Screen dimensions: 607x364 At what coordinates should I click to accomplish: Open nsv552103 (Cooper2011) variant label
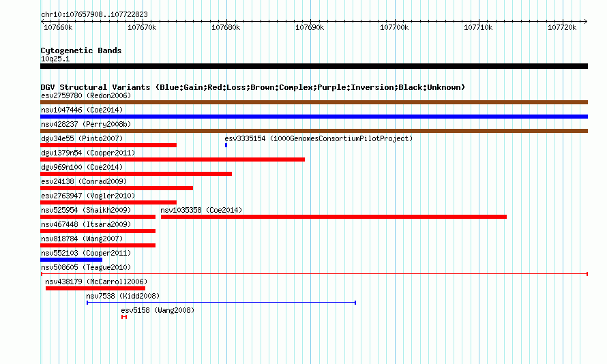point(86,253)
